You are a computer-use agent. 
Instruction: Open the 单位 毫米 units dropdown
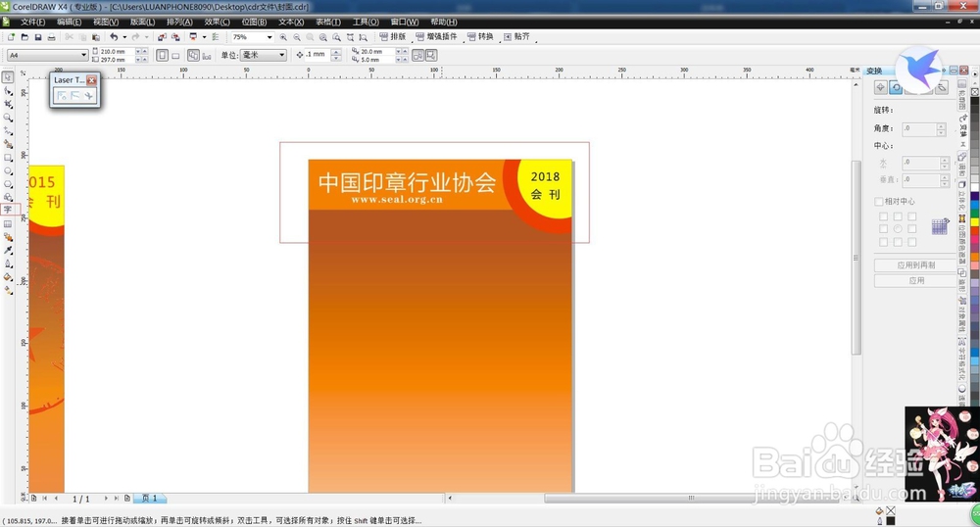click(x=281, y=55)
